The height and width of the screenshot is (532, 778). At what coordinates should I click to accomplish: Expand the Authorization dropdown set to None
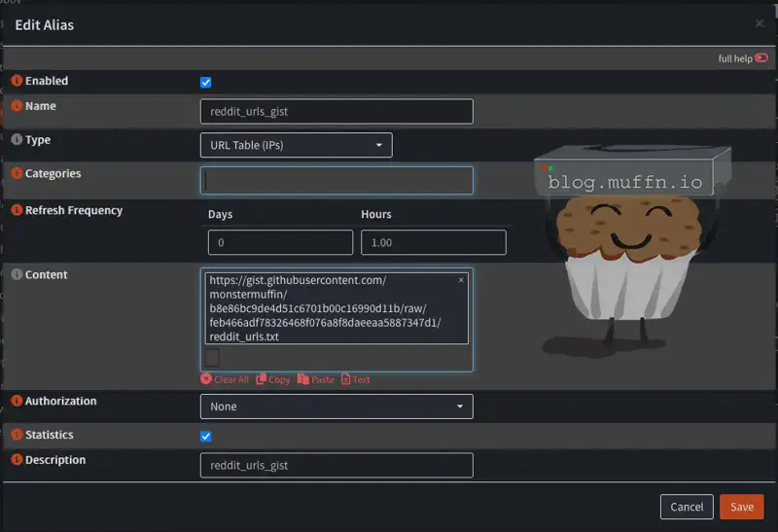click(336, 407)
